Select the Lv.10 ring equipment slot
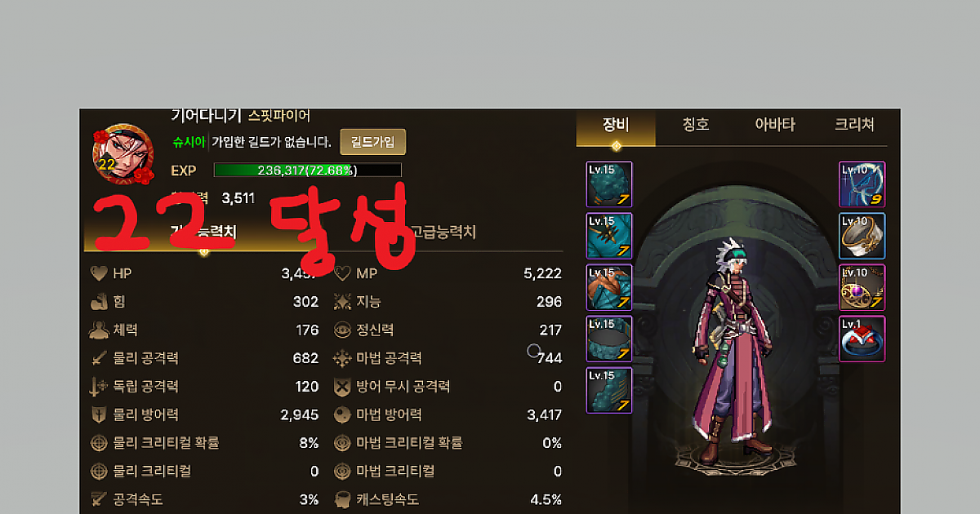The width and height of the screenshot is (980, 514). pyautogui.click(x=862, y=236)
